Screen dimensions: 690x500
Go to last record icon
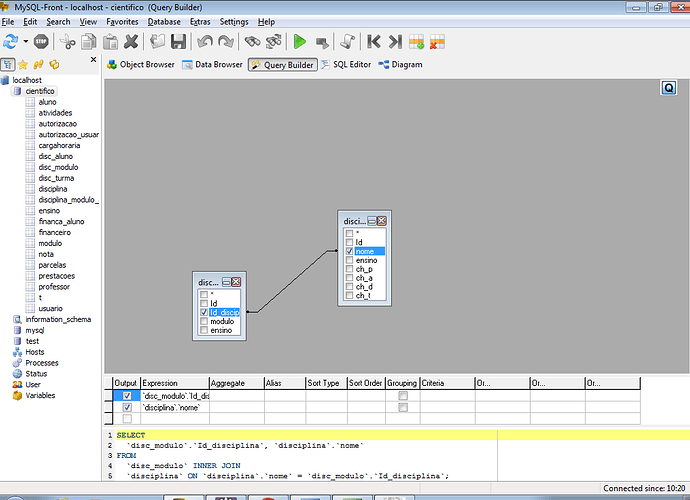coord(395,42)
